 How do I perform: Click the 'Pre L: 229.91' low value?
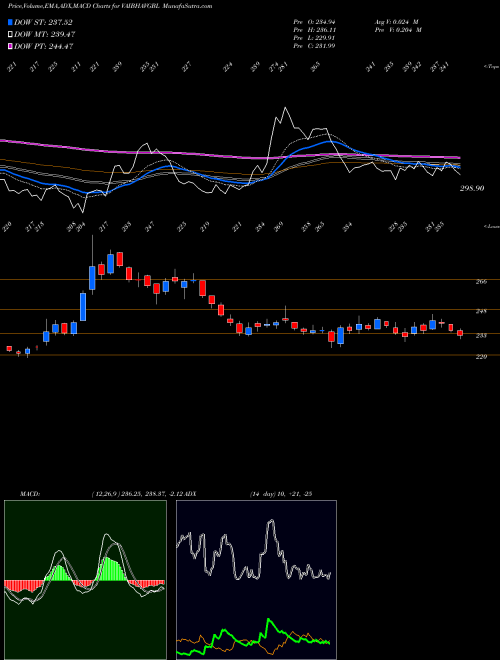click(x=314, y=38)
